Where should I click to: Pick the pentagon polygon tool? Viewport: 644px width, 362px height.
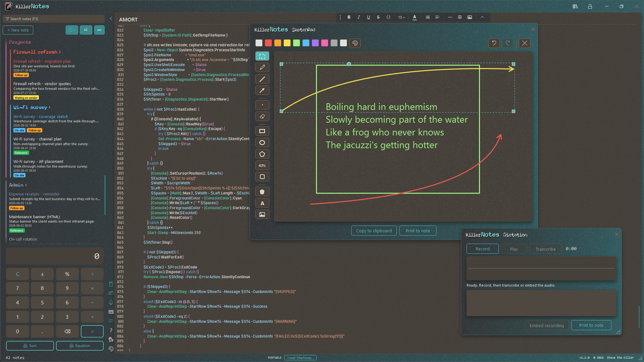(x=262, y=154)
